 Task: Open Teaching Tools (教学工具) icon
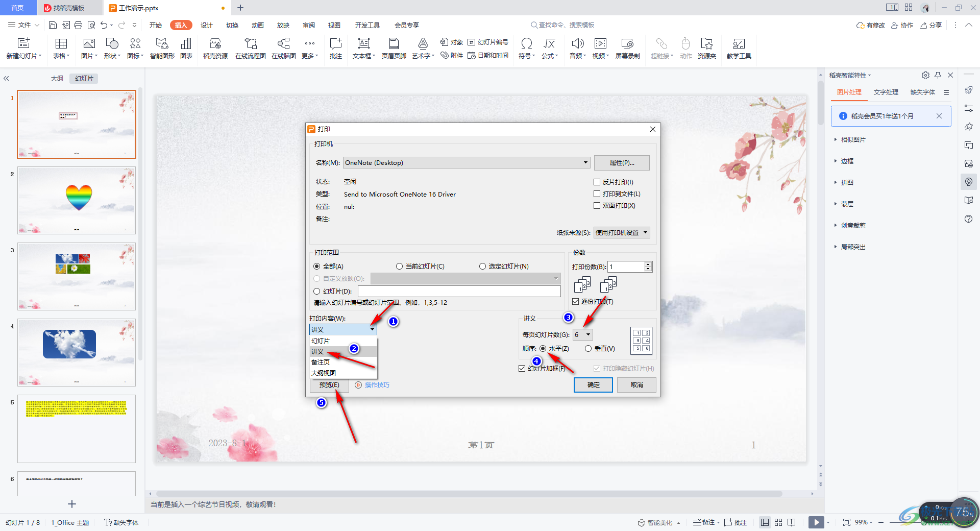[739, 43]
